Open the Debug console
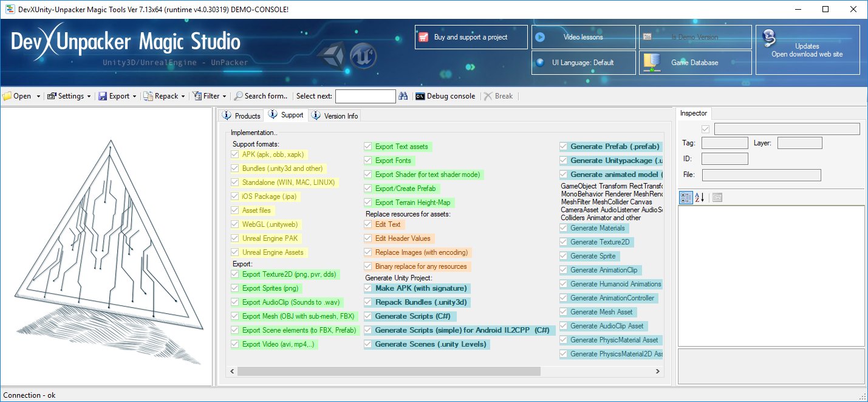868x402 pixels. (445, 96)
